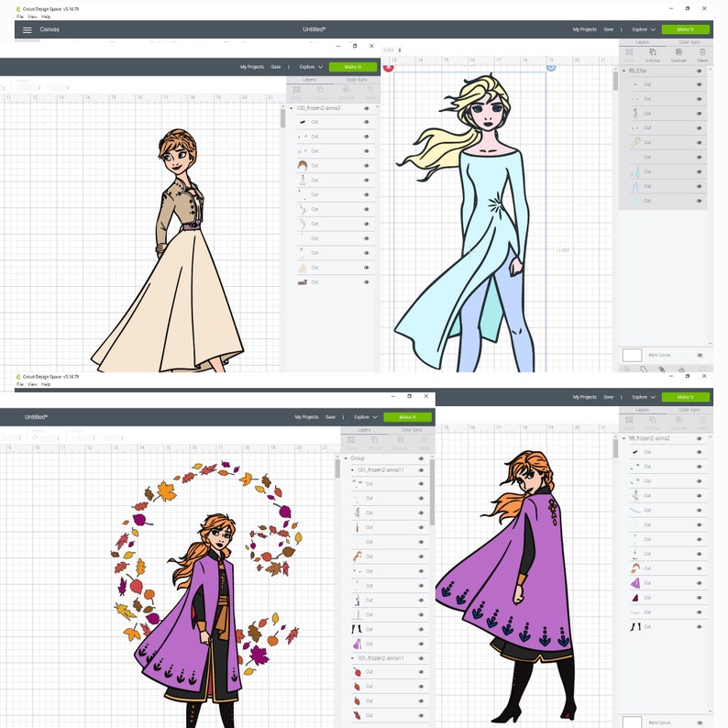This screenshot has height=728, width=728.
Task: Click Make It in the anna11 window
Action: tap(407, 417)
